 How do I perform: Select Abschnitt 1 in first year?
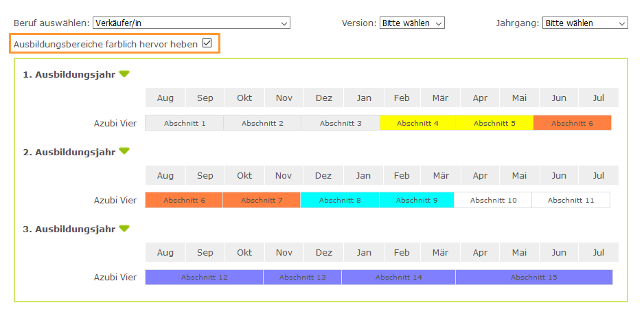(184, 124)
